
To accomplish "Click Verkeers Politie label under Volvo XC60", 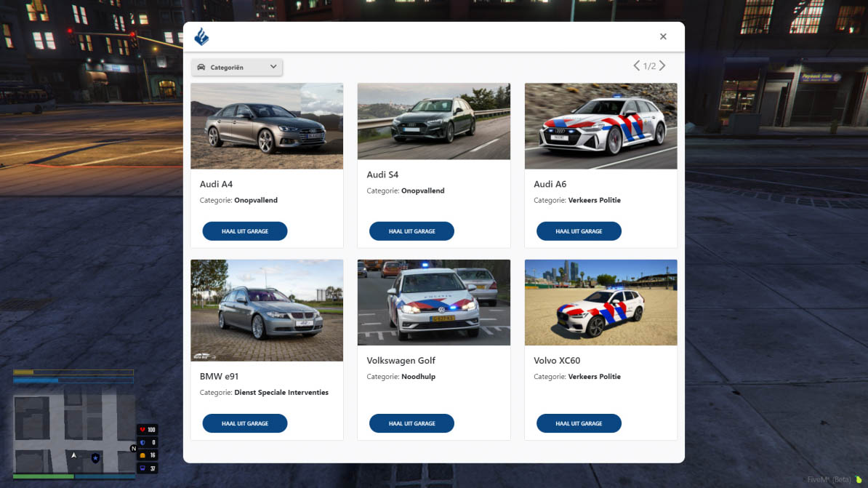I will click(x=595, y=377).
